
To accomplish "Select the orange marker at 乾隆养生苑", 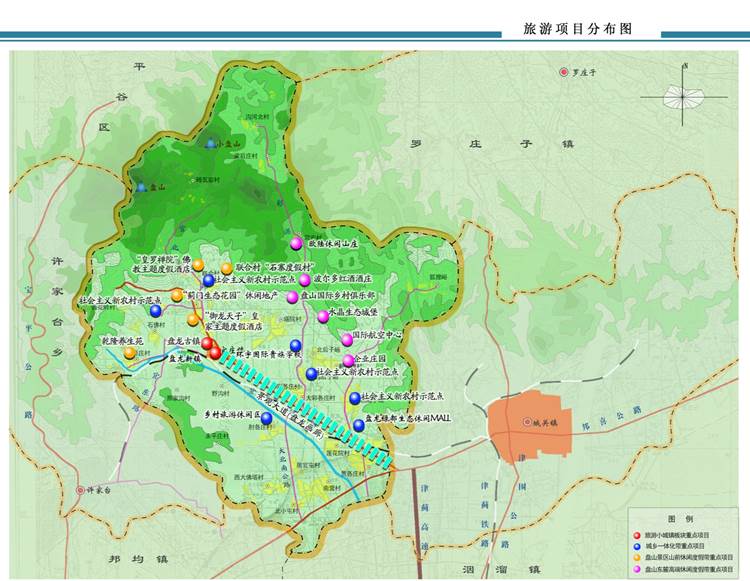I will tap(130, 352).
